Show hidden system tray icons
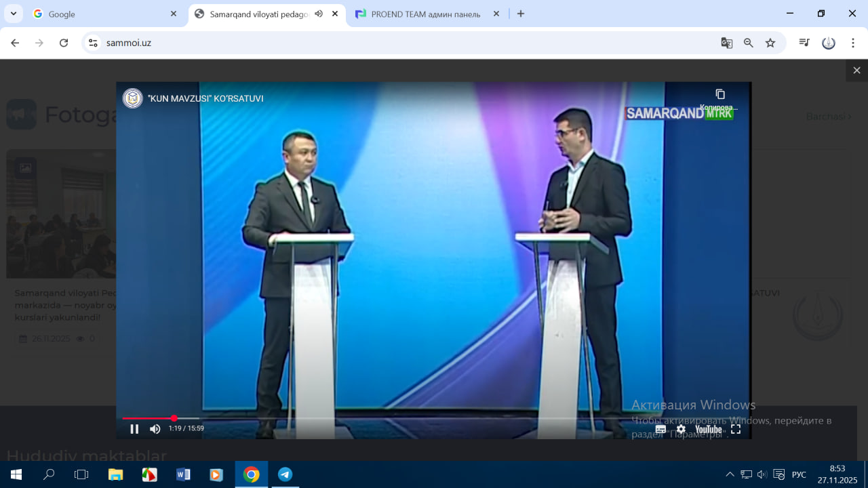Viewport: 868px width, 488px height. [x=730, y=474]
